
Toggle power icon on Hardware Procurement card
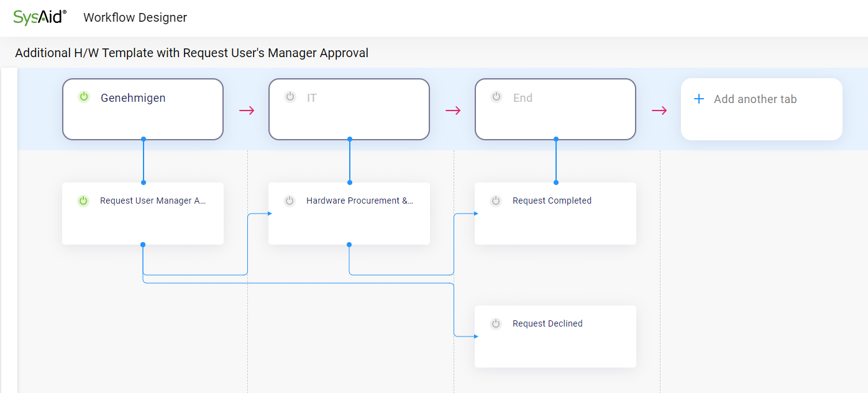290,201
